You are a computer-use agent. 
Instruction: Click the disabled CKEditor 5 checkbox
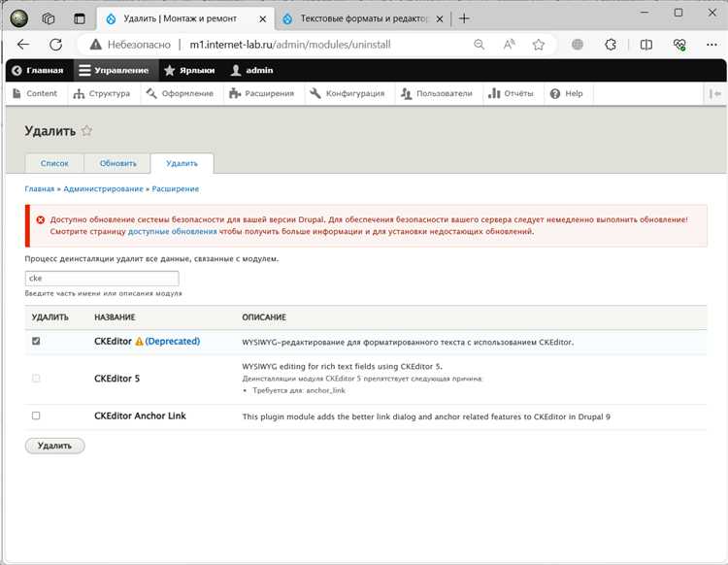pyautogui.click(x=36, y=379)
